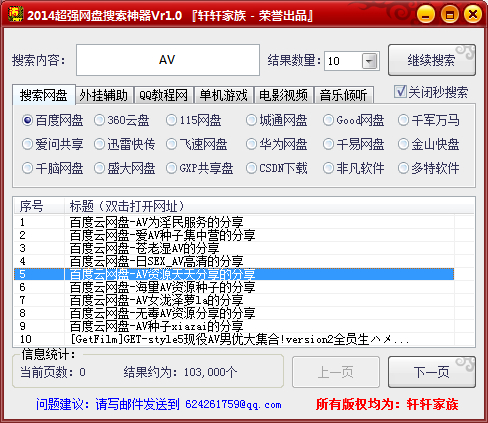
Task: Click the 下一页 button
Action: coord(432,372)
